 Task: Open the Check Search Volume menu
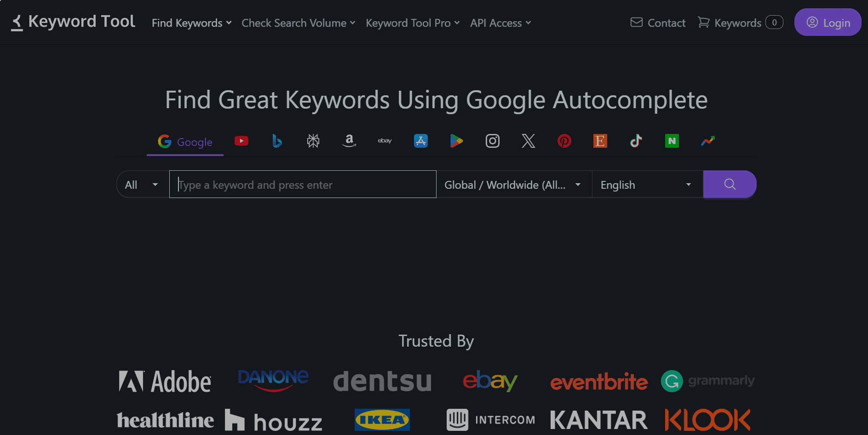298,23
